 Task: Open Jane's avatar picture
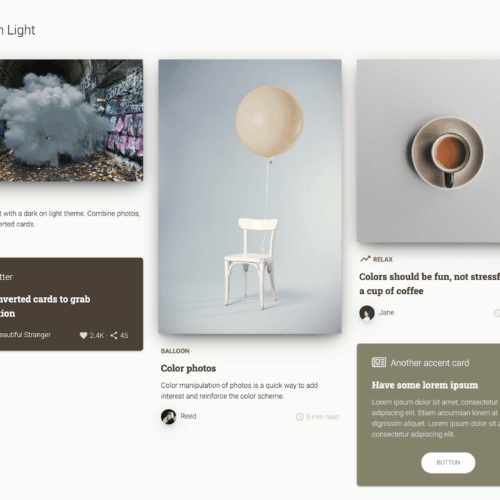pos(367,313)
